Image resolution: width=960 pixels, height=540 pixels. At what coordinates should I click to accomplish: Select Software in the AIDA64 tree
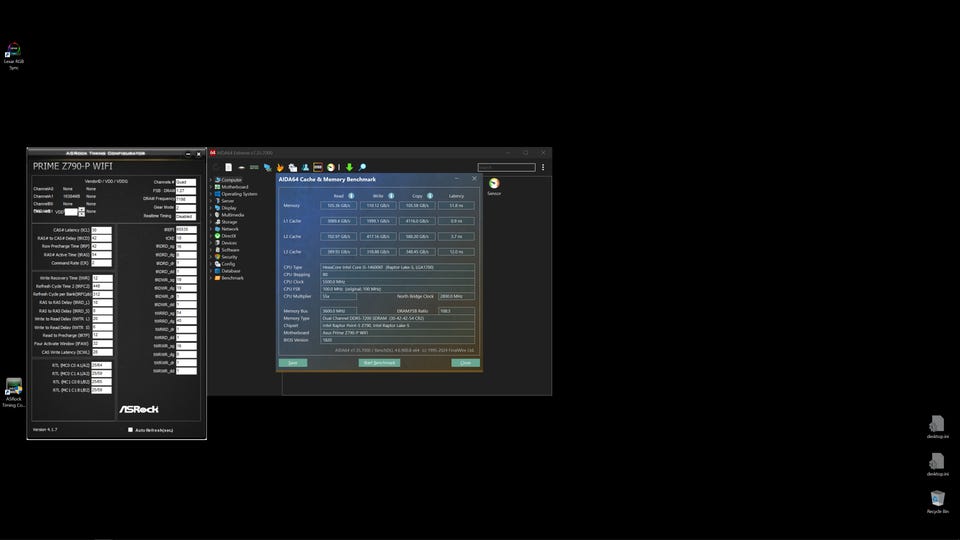[x=230, y=250]
